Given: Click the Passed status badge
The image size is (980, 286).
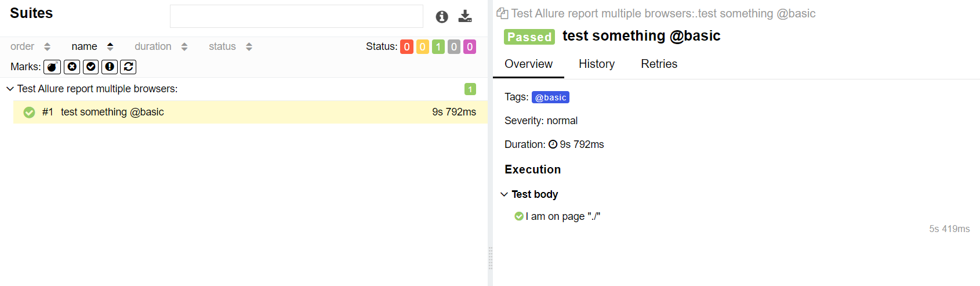Looking at the screenshot, I should click(x=529, y=37).
